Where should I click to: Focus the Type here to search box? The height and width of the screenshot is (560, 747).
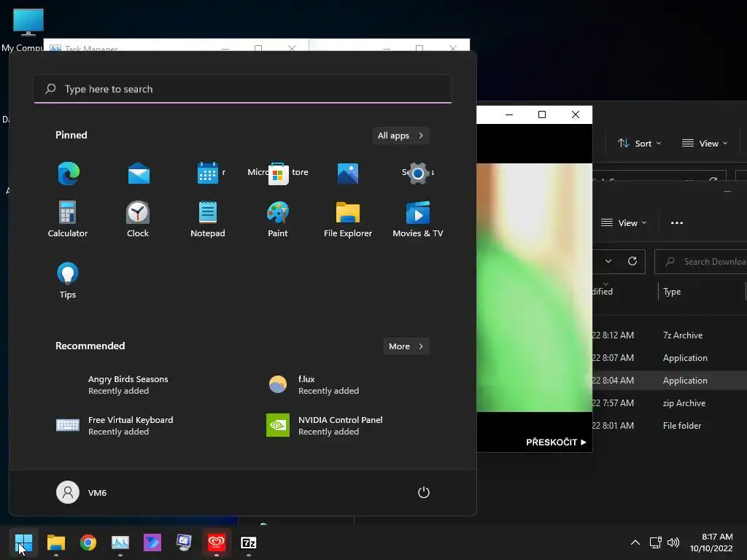tap(243, 89)
